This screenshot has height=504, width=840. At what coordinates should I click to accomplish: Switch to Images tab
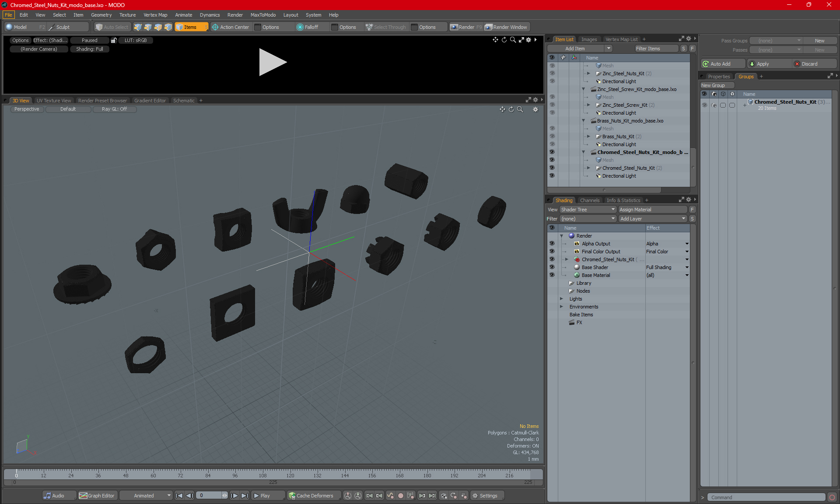[x=588, y=39]
